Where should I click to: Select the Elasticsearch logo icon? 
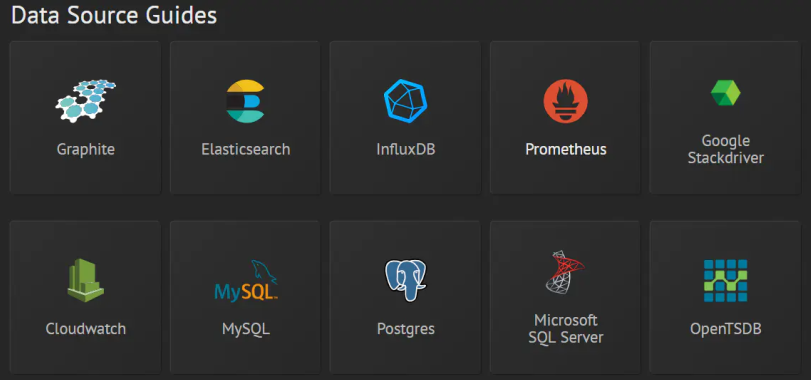246,101
